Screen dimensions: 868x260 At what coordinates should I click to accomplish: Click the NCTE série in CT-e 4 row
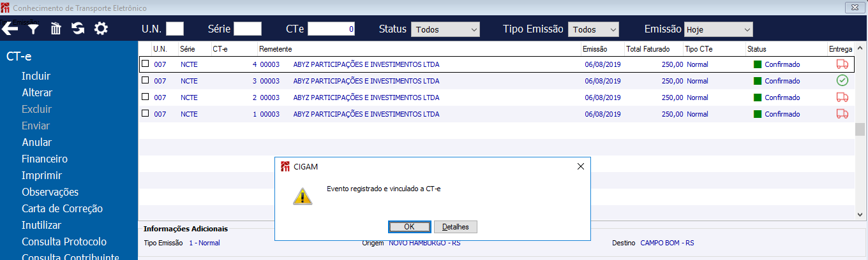pos(189,64)
